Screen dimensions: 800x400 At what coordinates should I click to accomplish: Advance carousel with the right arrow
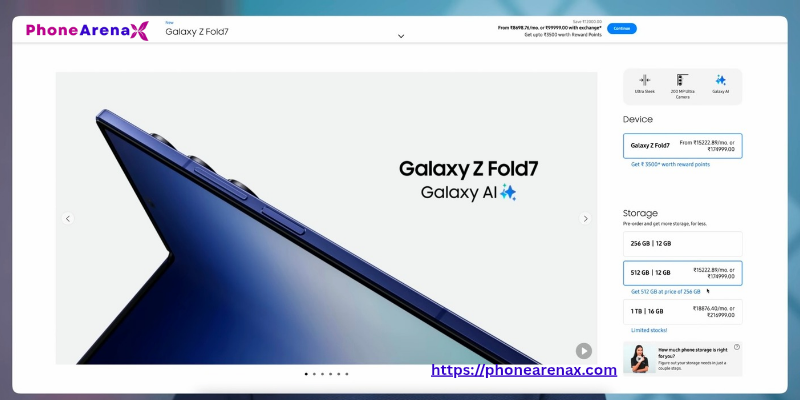pyautogui.click(x=585, y=218)
